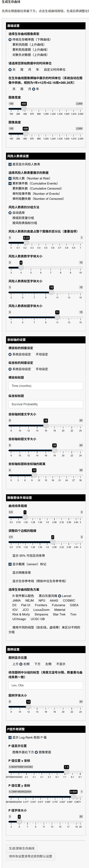This screenshot has width=89, height=868.
Task: Click the 纵坐标标题 Survival Probability field
Action: 46,404
